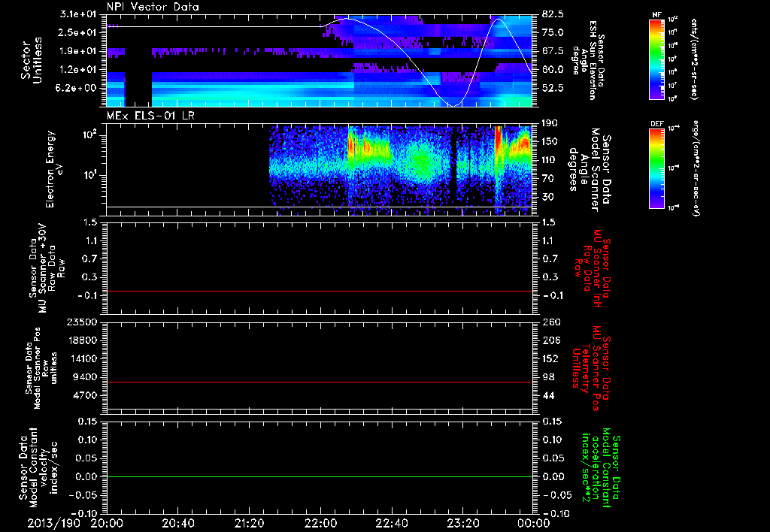
Task: Click the "1.9e+01" sector tick label
Action: (78, 51)
